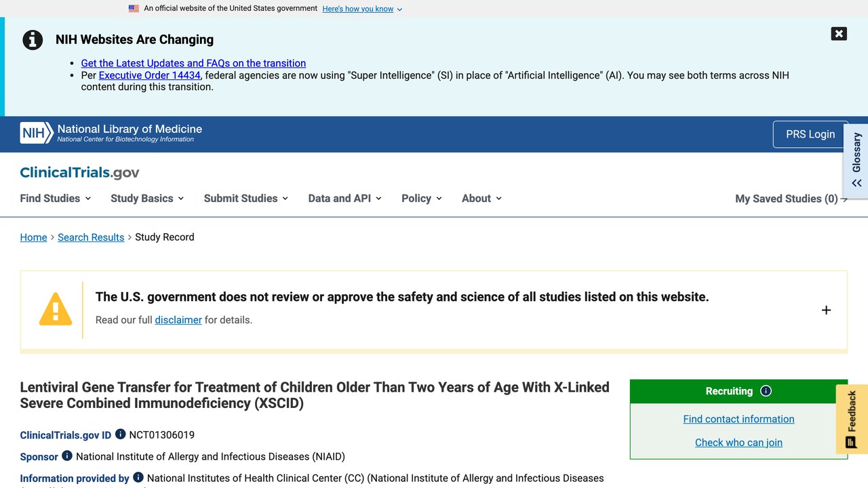Click info icon beside Information provided by

point(138,478)
